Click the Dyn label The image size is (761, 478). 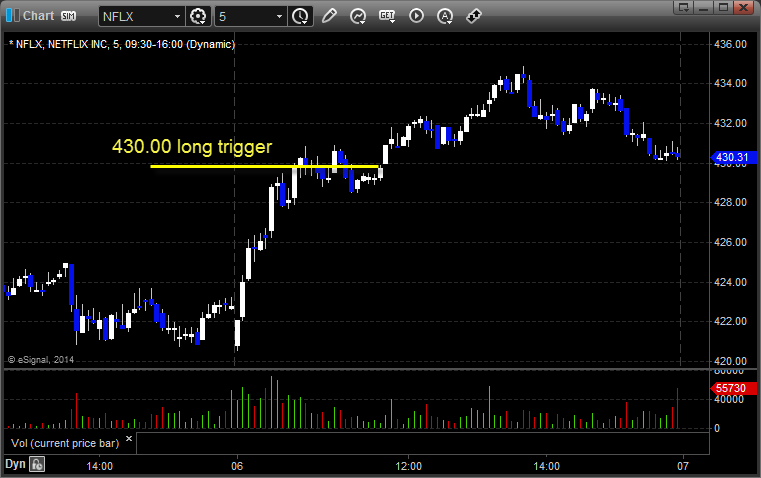click(x=15, y=464)
